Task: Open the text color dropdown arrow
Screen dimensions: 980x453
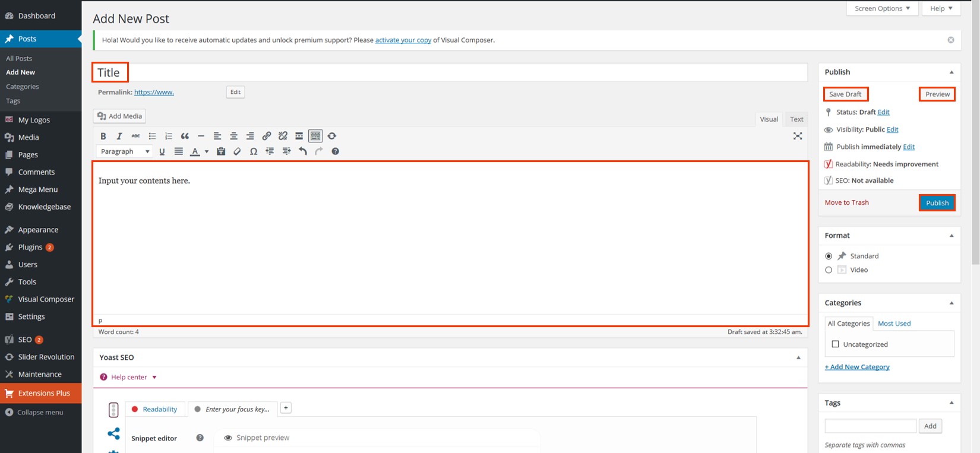Action: point(207,151)
